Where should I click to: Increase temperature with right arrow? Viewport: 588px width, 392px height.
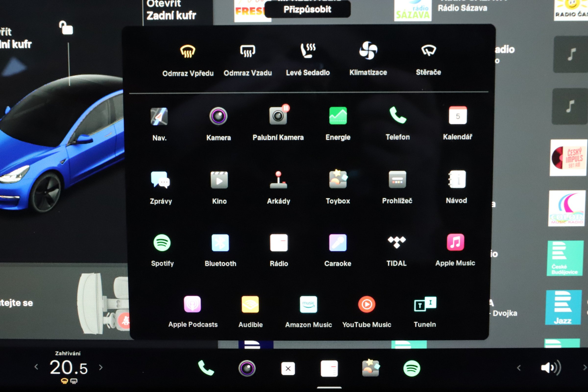tap(101, 367)
